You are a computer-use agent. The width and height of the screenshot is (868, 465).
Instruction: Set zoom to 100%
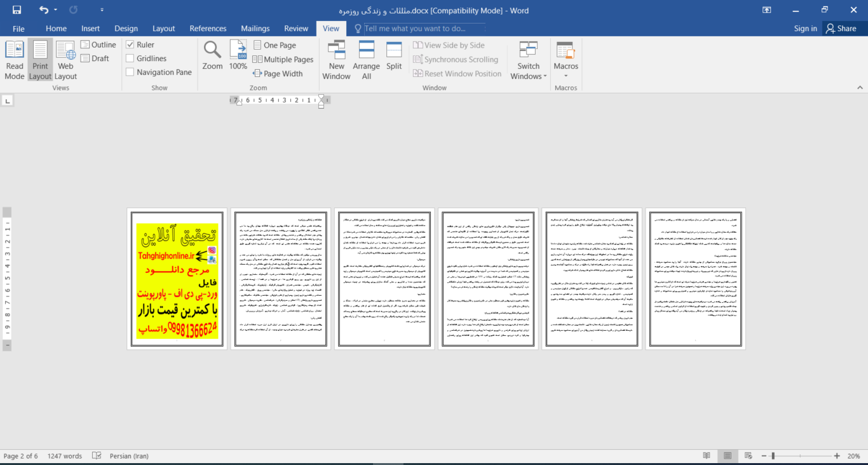coord(238,55)
